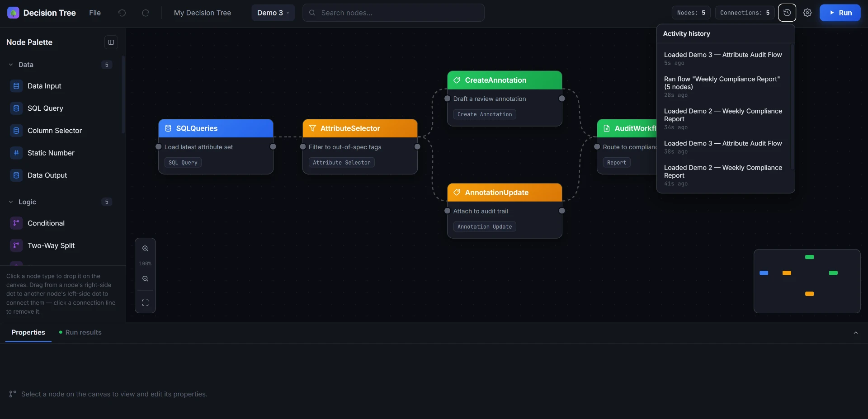868x419 pixels.
Task: Click the AnnotationUpdate node header
Action: (505, 193)
